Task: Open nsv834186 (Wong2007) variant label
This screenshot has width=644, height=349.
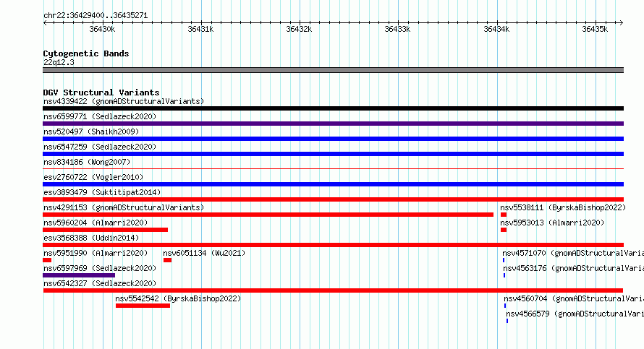Action: (x=87, y=162)
